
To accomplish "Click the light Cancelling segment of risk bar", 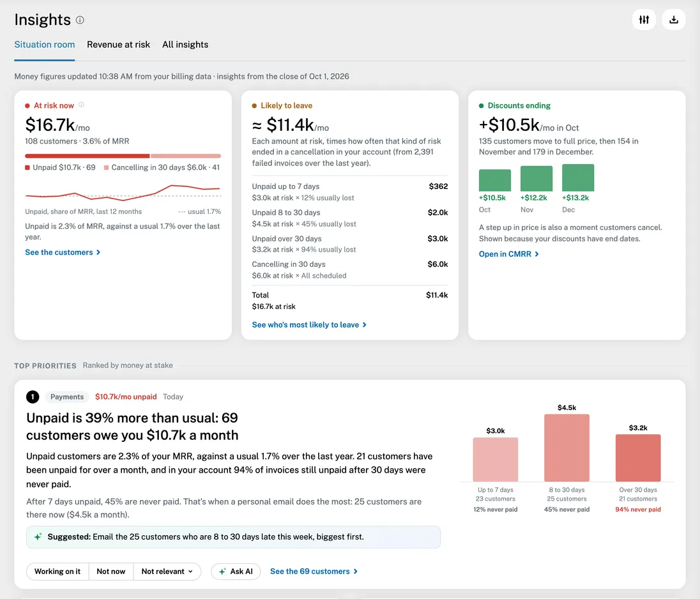I will 186,156.
